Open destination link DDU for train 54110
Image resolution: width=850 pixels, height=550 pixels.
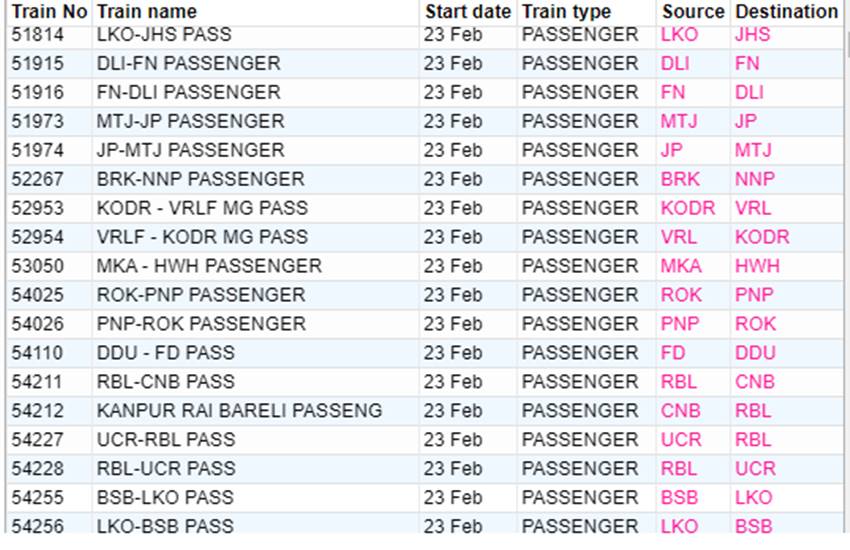tap(755, 353)
